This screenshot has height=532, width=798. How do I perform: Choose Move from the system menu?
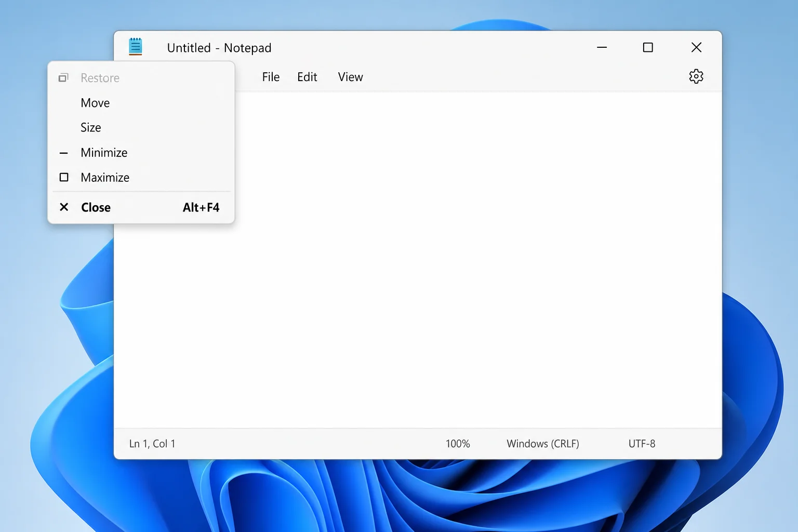point(141,103)
